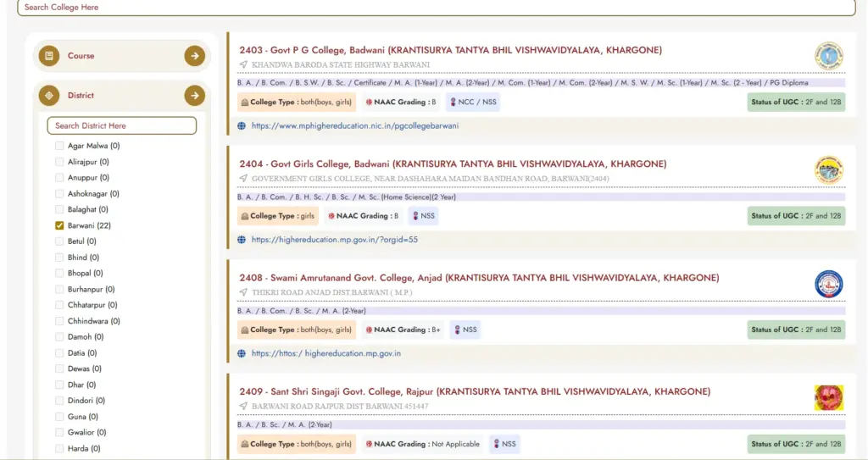
Task: Click the NCC / NSS badge icon
Action: pyautogui.click(x=453, y=103)
